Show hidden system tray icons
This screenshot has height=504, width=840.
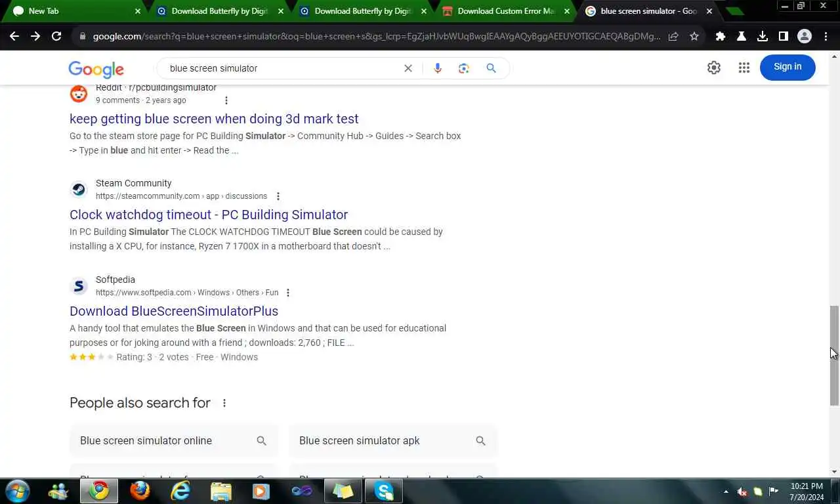726,492
